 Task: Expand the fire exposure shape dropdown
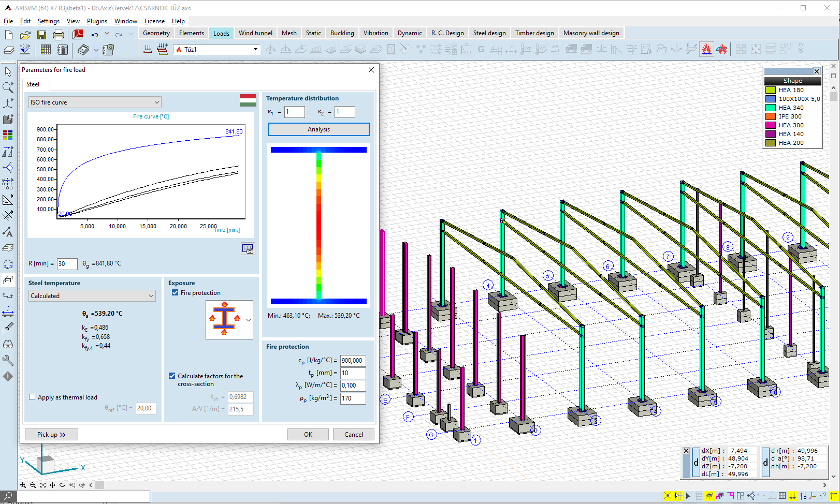click(249, 320)
